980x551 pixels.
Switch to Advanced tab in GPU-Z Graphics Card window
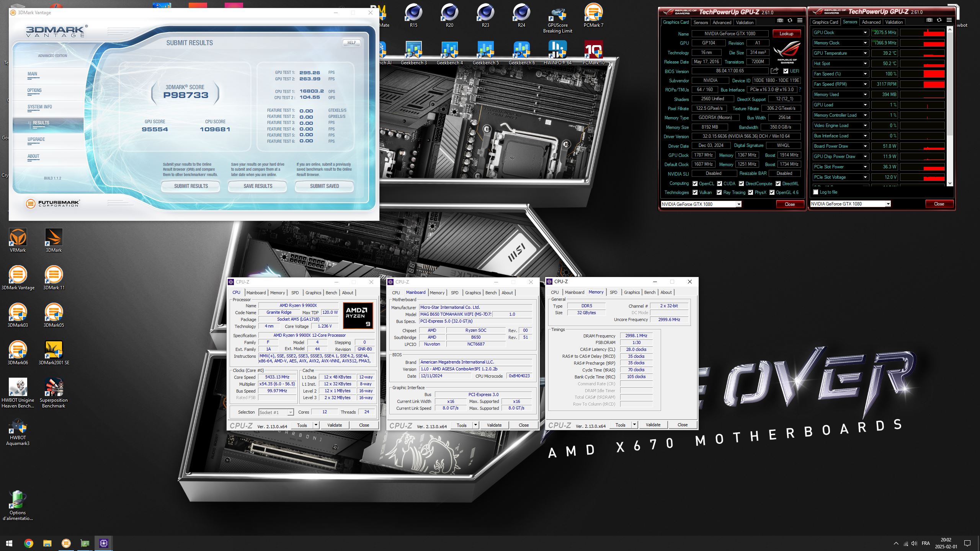[x=722, y=23]
